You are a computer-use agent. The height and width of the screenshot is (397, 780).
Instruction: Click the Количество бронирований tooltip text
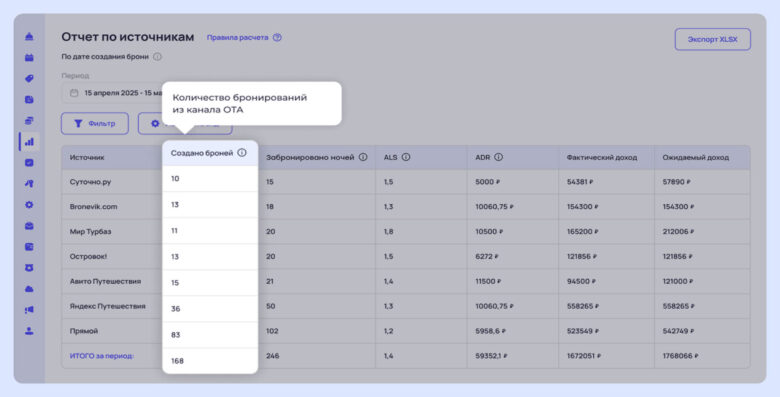240,103
